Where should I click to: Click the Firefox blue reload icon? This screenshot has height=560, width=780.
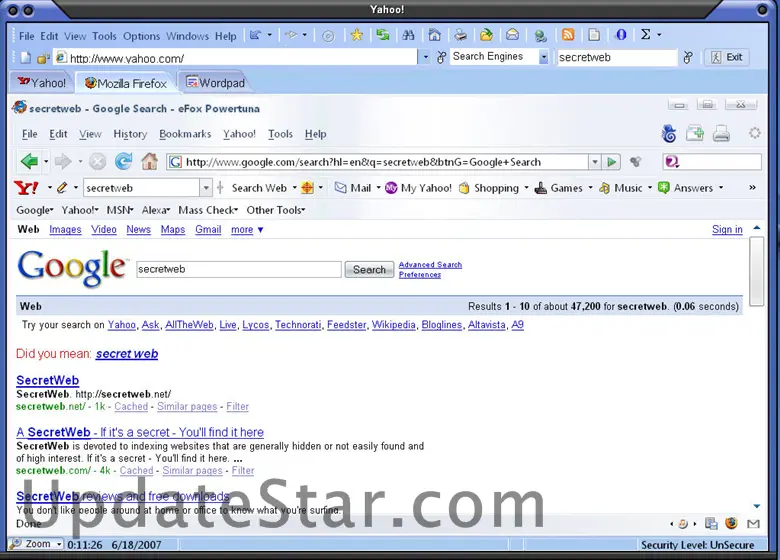[123, 161]
